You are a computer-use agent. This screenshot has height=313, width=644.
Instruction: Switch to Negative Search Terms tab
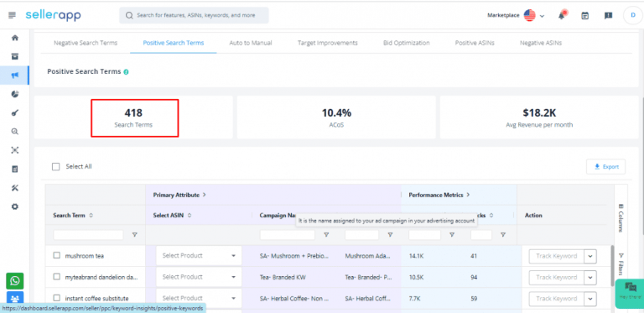coord(86,43)
